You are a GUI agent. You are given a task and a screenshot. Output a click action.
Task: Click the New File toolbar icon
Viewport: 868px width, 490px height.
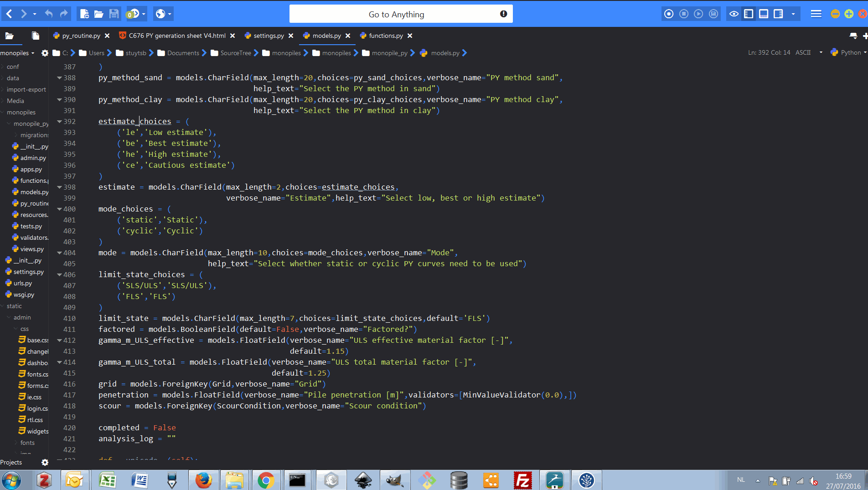click(x=84, y=14)
